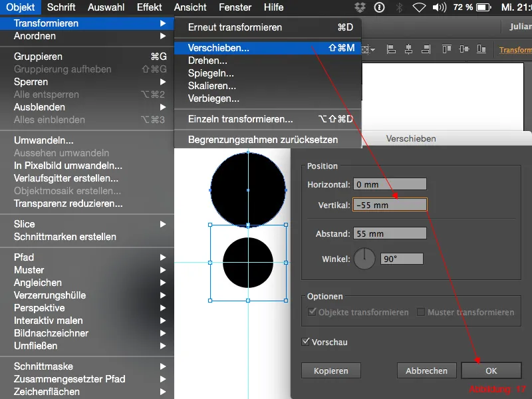Image resolution: width=532 pixels, height=399 pixels.
Task: Align objects to vertical bottom
Action: pos(481,49)
